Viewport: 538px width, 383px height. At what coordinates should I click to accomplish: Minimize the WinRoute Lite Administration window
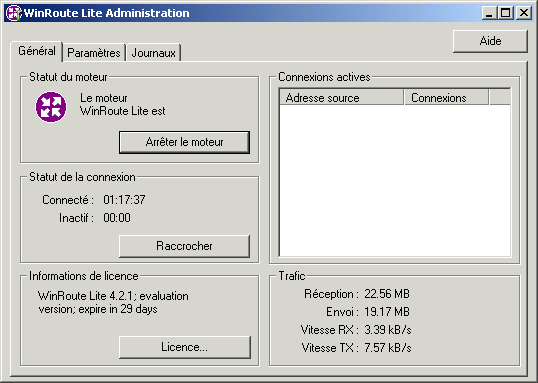[490, 13]
